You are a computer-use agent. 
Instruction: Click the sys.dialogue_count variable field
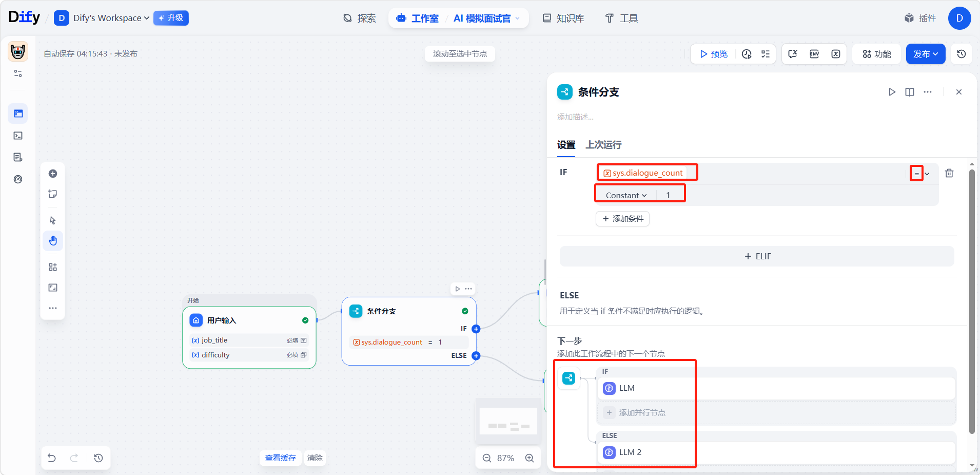pyautogui.click(x=647, y=173)
